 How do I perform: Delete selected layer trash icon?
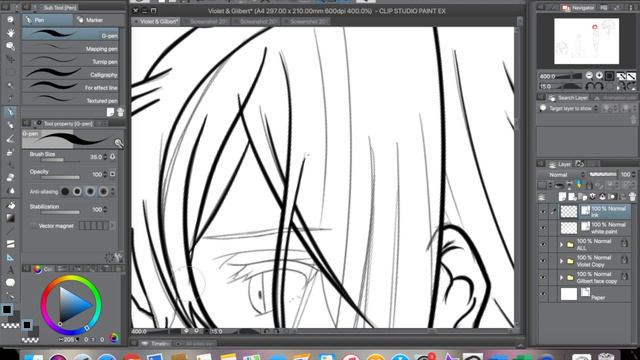(632, 197)
